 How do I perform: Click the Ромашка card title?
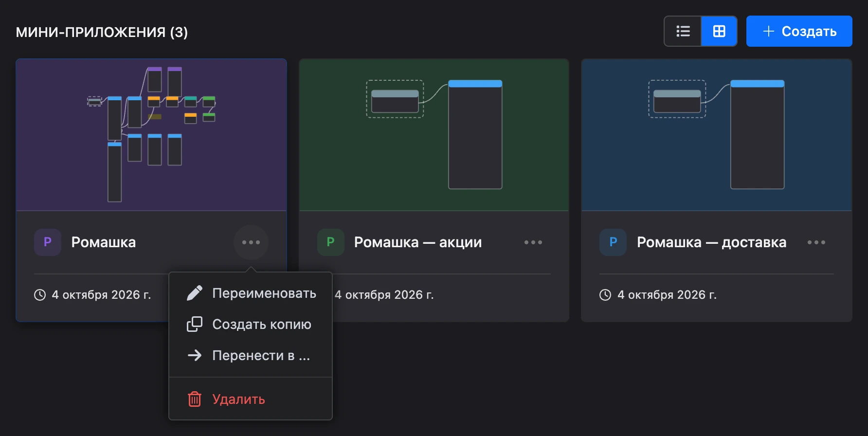(104, 242)
